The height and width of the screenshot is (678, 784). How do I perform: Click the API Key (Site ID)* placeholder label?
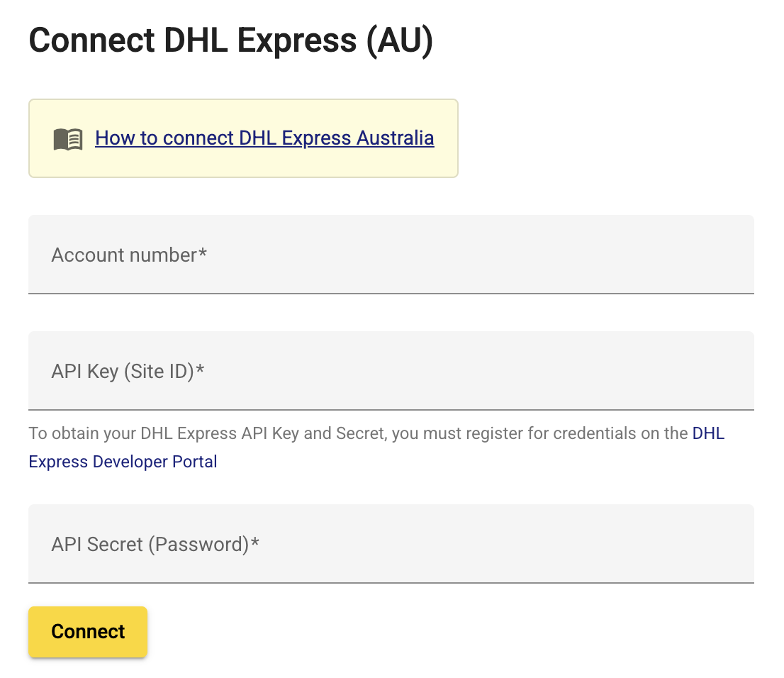[x=128, y=372]
